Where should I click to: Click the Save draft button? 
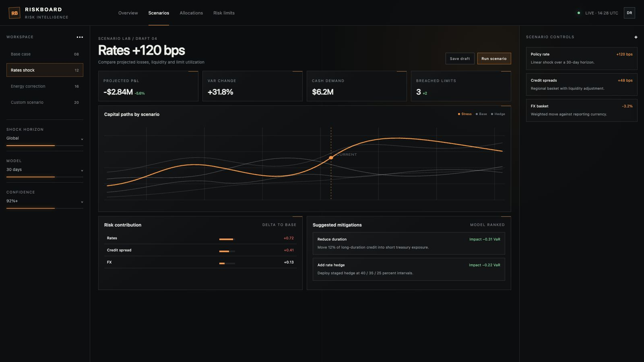460,59
